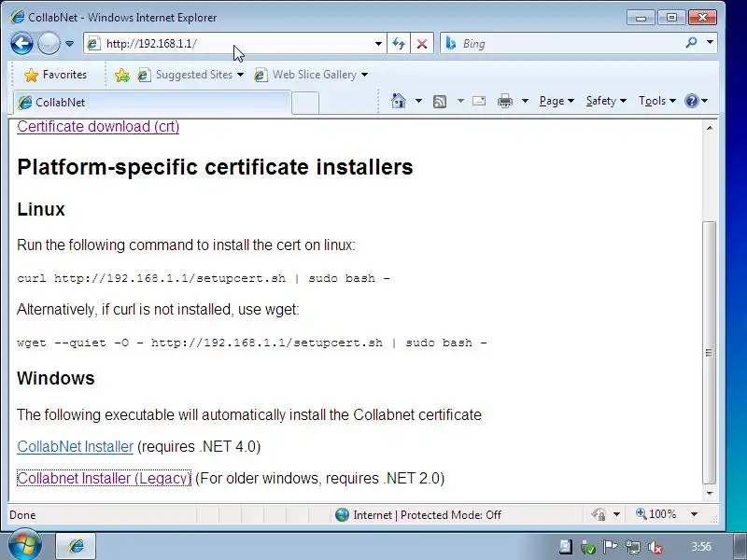Stop loading with the red X icon
Screen dimensions: 747x560
[x=422, y=44]
